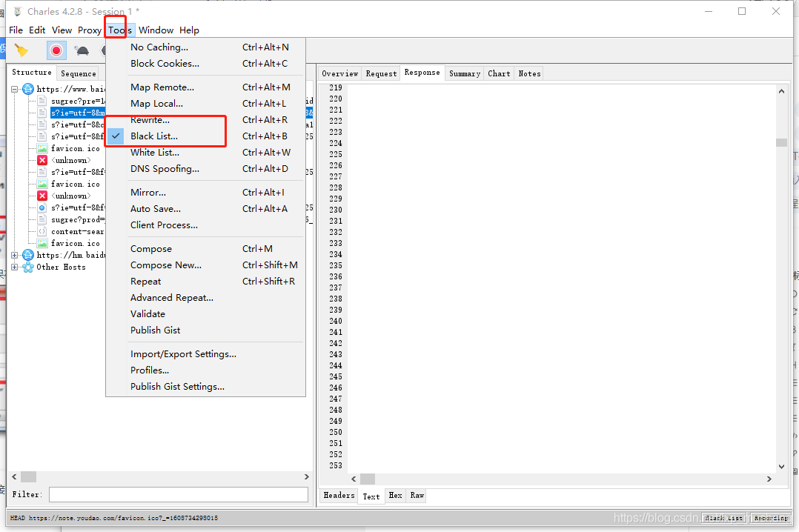Switch to the Sequence tab
Image resolution: width=799 pixels, height=532 pixels.
point(79,73)
